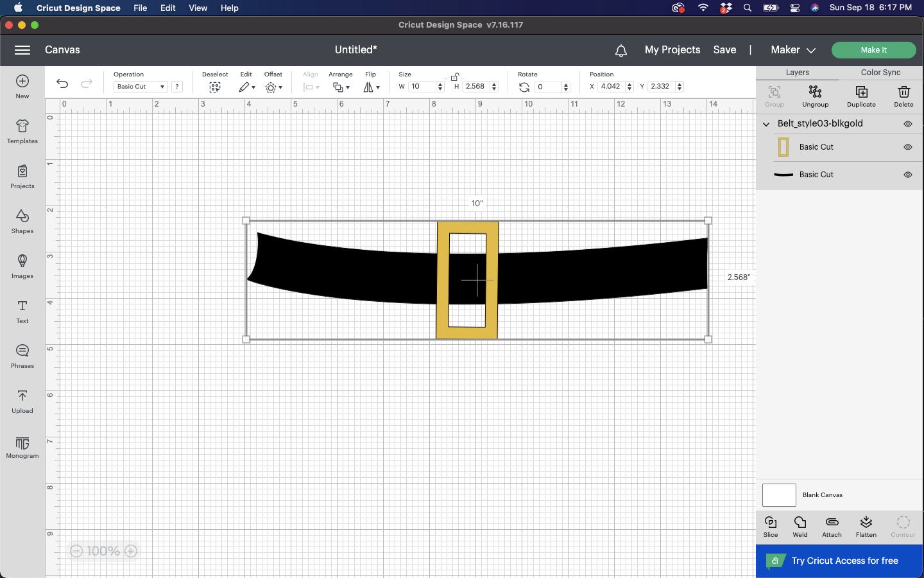The image size is (924, 578).
Task: Select the Slice tool
Action: coord(770,527)
